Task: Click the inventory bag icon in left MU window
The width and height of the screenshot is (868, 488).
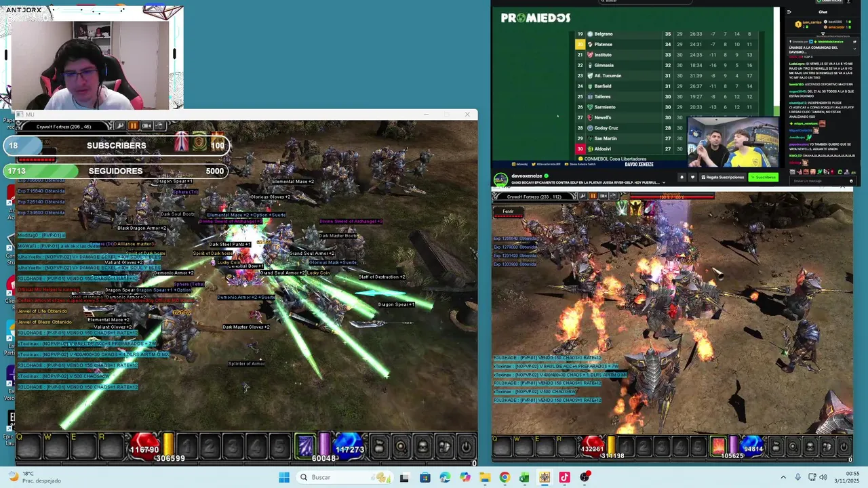Action: tap(378, 446)
